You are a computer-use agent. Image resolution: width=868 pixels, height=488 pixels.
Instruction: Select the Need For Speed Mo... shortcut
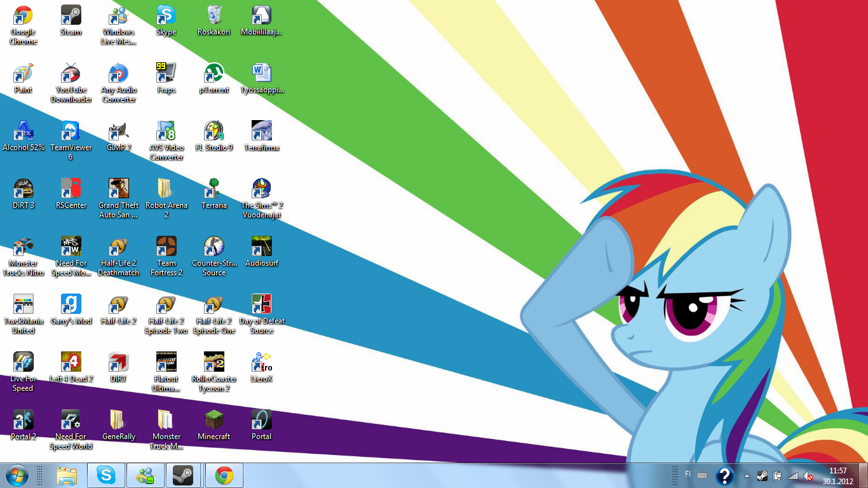coord(71,257)
